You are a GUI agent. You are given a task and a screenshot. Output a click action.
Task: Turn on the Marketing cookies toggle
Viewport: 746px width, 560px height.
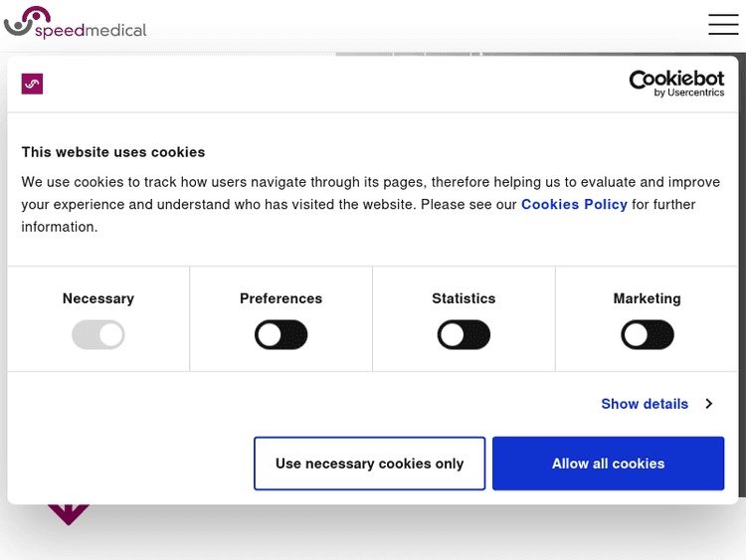point(647,334)
